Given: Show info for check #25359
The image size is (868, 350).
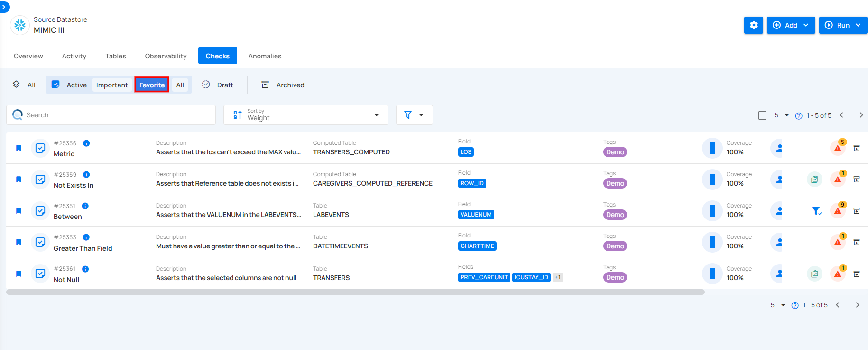Looking at the screenshot, I should coord(86,174).
